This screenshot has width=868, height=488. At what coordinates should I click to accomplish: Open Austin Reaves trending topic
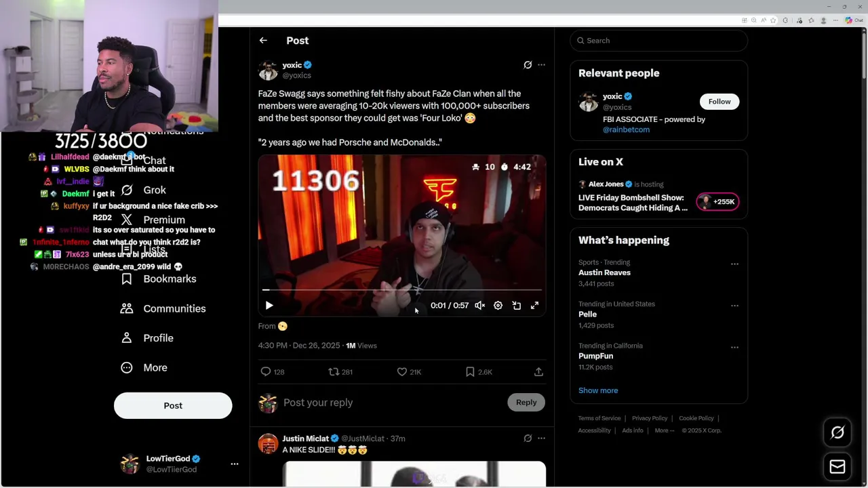pos(604,272)
